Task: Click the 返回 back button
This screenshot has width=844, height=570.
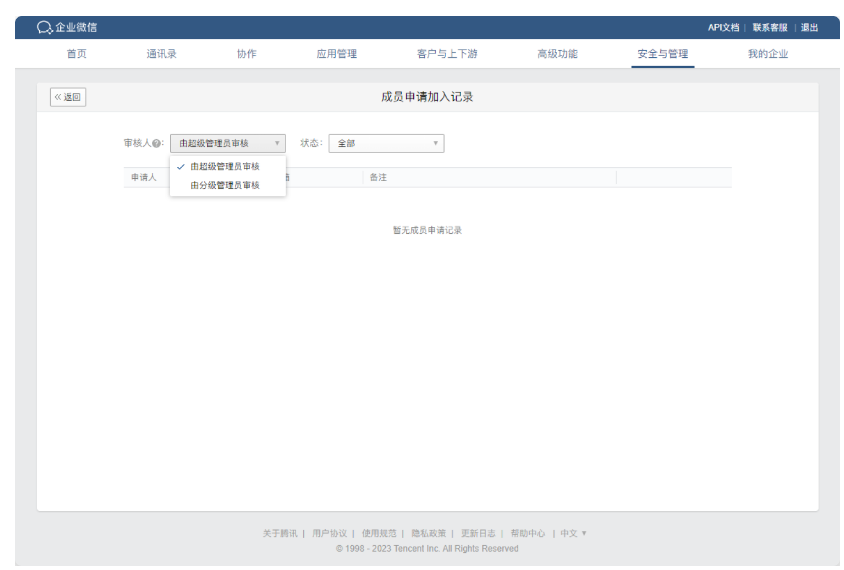Action: pyautogui.click(x=68, y=97)
